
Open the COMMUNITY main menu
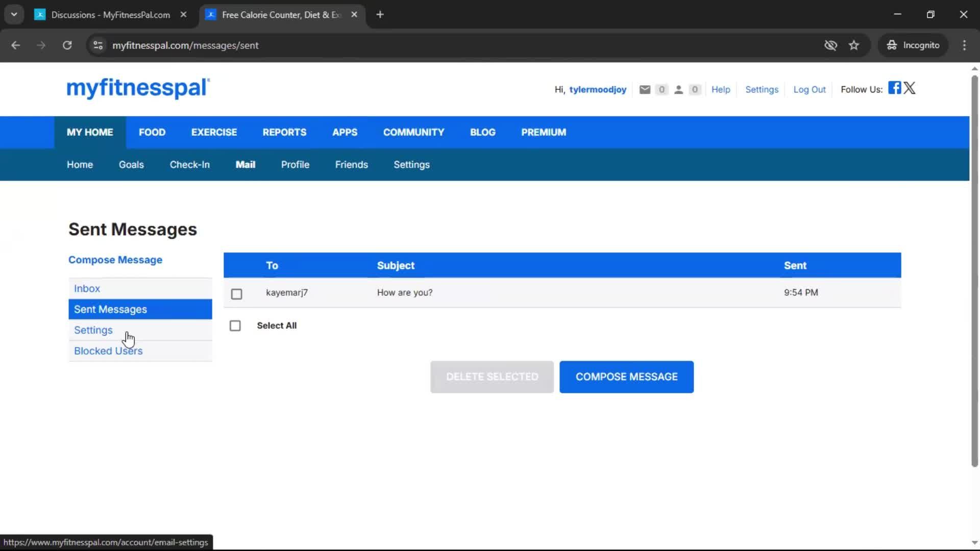(413, 132)
